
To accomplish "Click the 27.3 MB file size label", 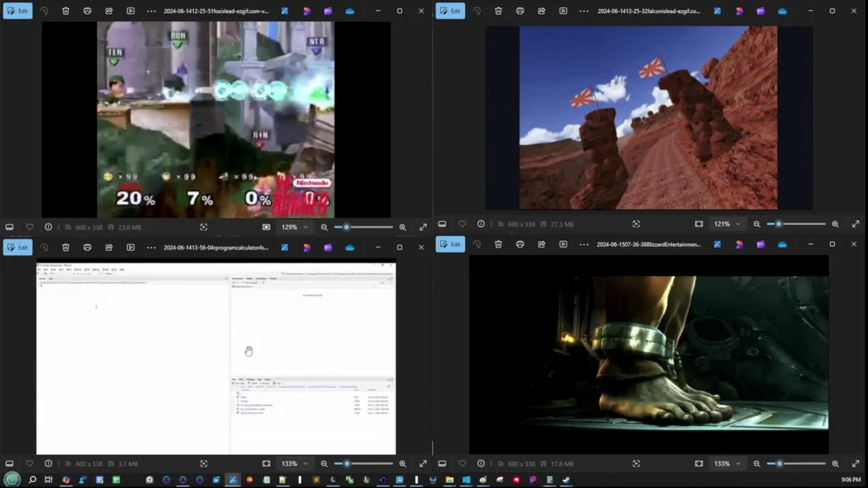I will (562, 224).
